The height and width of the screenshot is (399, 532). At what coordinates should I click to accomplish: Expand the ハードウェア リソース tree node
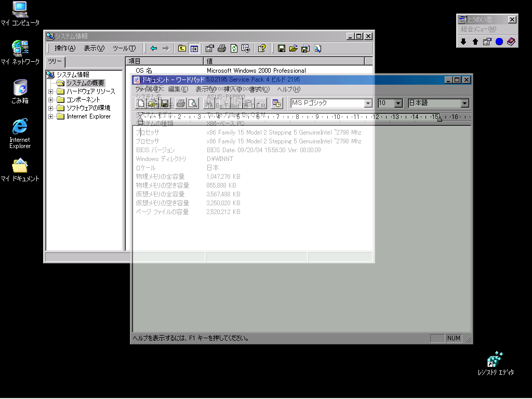point(50,91)
